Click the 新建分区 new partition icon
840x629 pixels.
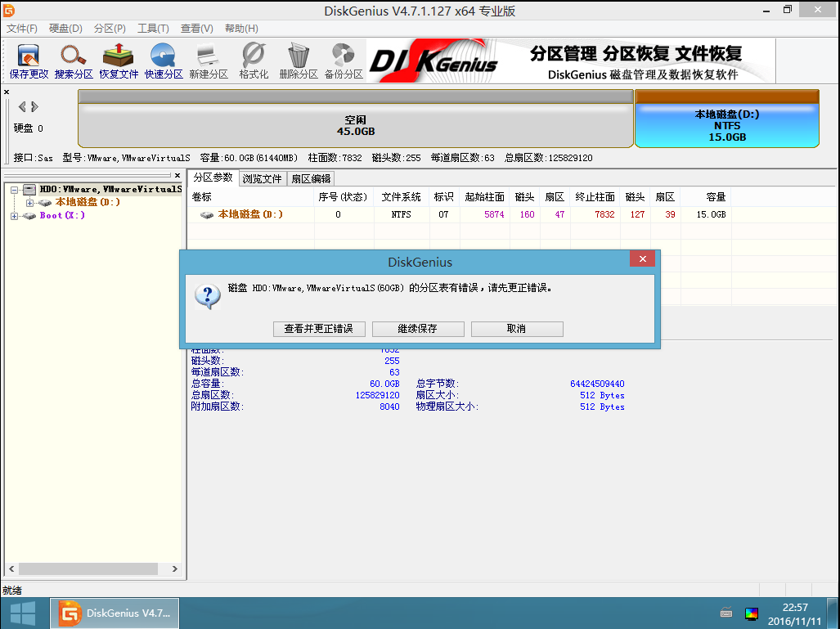pyautogui.click(x=209, y=61)
